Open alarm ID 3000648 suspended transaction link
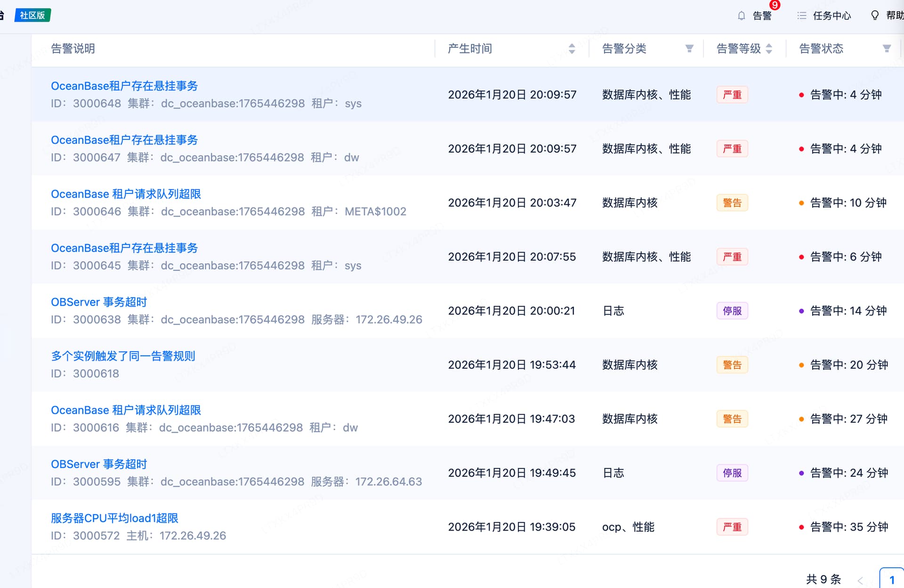The height and width of the screenshot is (588, 904). (x=124, y=86)
